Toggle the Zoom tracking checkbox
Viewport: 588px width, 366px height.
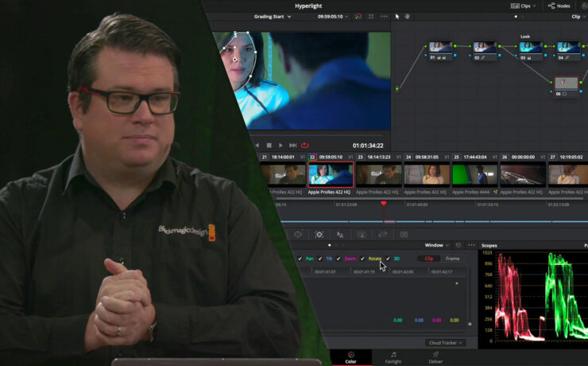point(338,259)
